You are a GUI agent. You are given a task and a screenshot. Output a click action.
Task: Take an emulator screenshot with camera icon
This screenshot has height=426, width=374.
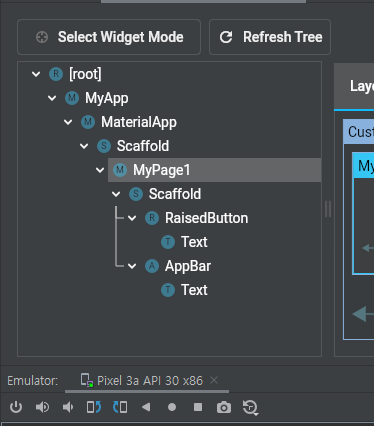(224, 407)
